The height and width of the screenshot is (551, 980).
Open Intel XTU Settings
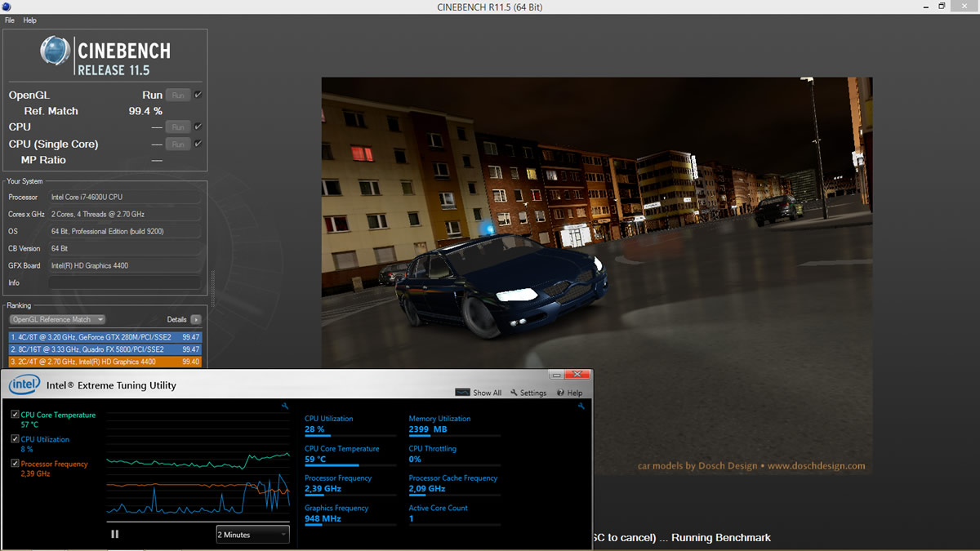[x=528, y=393]
